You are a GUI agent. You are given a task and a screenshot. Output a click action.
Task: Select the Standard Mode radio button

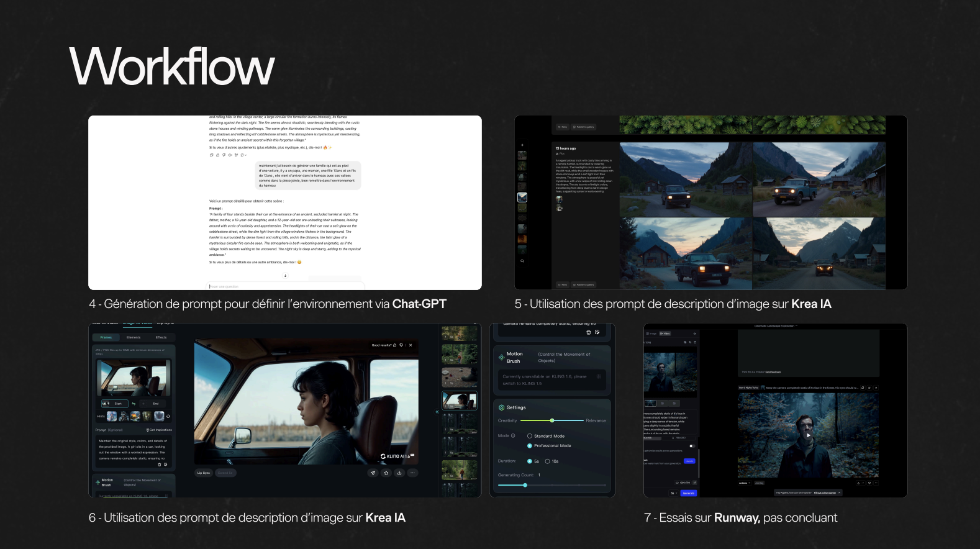[530, 436]
